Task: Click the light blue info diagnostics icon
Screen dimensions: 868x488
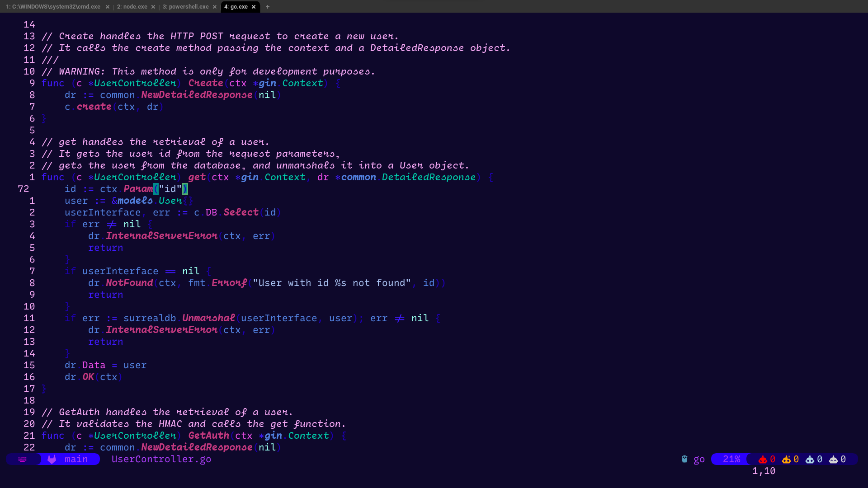Action: (810, 459)
